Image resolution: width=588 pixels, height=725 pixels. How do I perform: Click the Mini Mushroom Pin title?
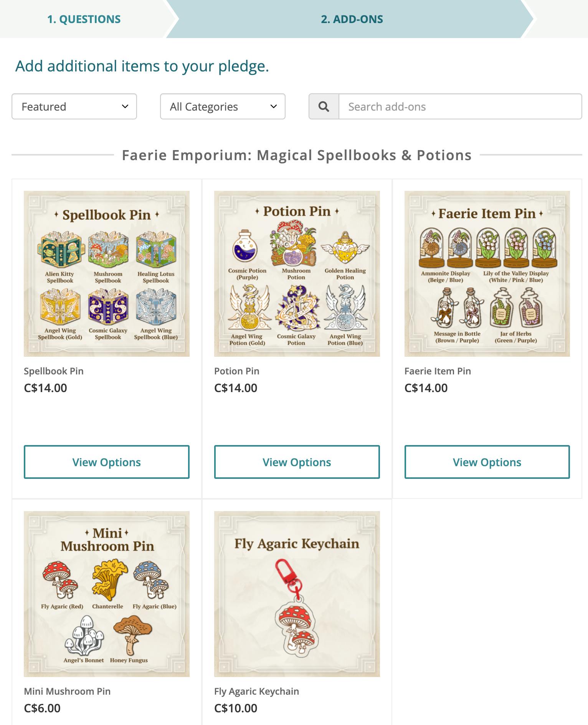[x=67, y=691]
